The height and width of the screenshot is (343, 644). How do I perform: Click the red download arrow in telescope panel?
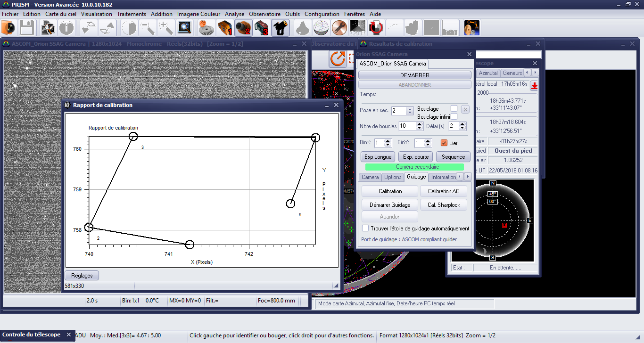[x=534, y=86]
